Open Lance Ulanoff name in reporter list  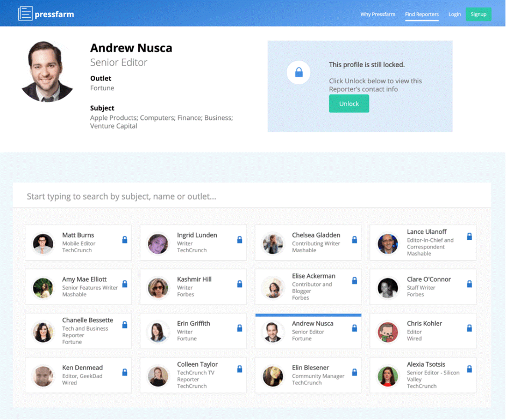point(426,232)
